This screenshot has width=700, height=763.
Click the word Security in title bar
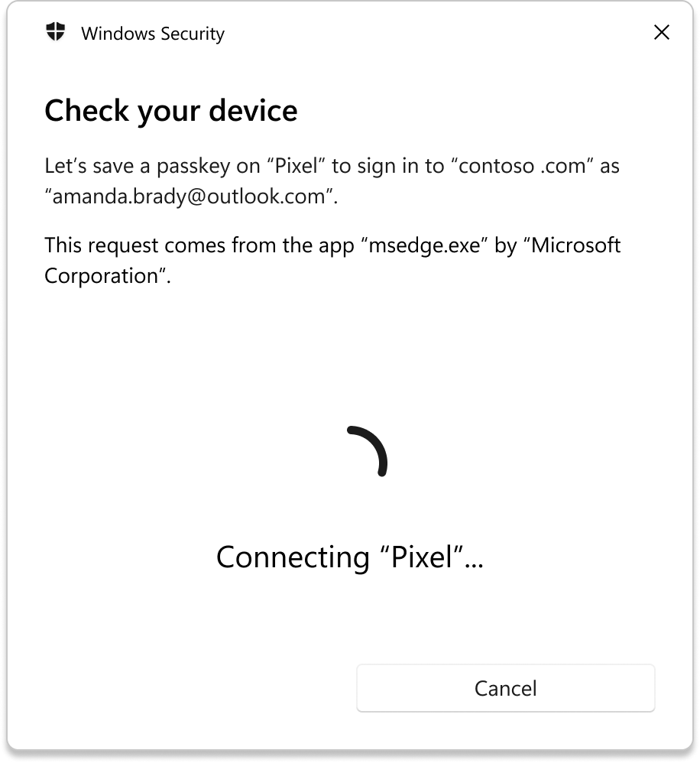pyautogui.click(x=193, y=34)
